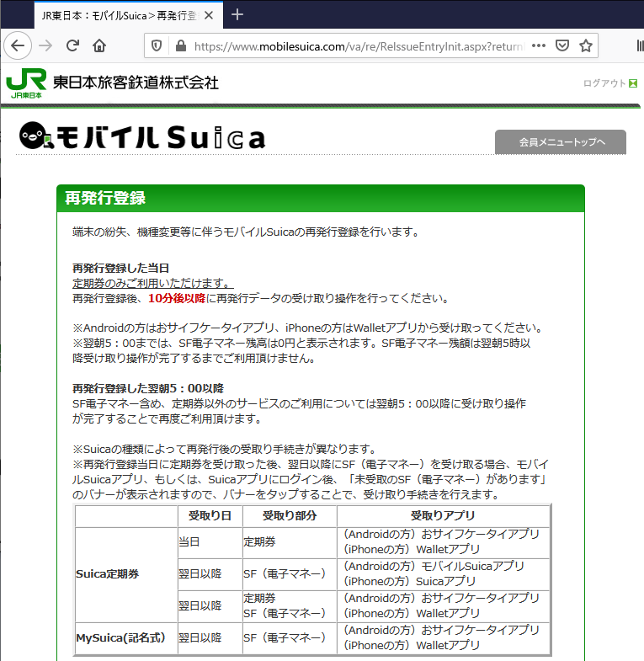Bookmark this page with the star
Screen dimensions: 644x661
pos(586,45)
